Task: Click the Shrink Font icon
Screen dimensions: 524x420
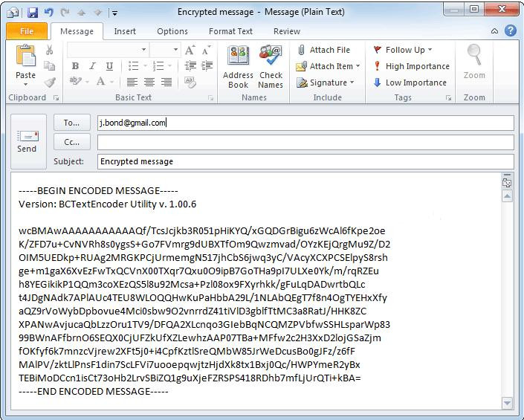Action: tap(206, 50)
